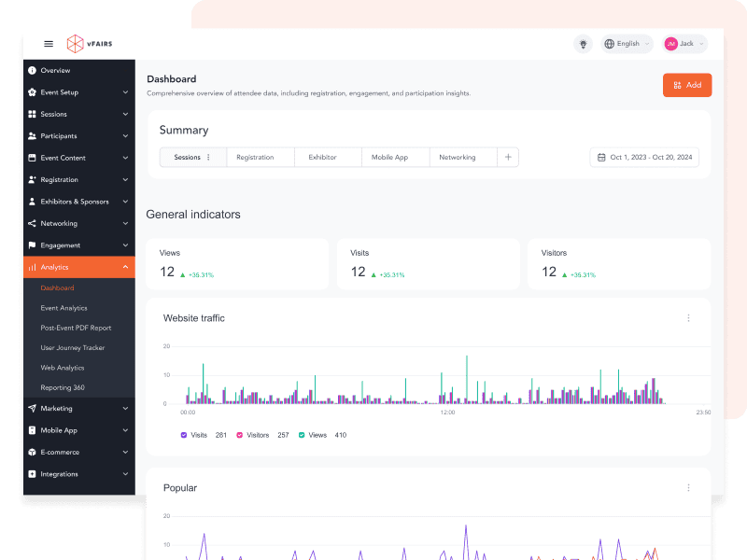Click the Views indicator card
Viewport: 747px width, 560px height.
point(237,264)
